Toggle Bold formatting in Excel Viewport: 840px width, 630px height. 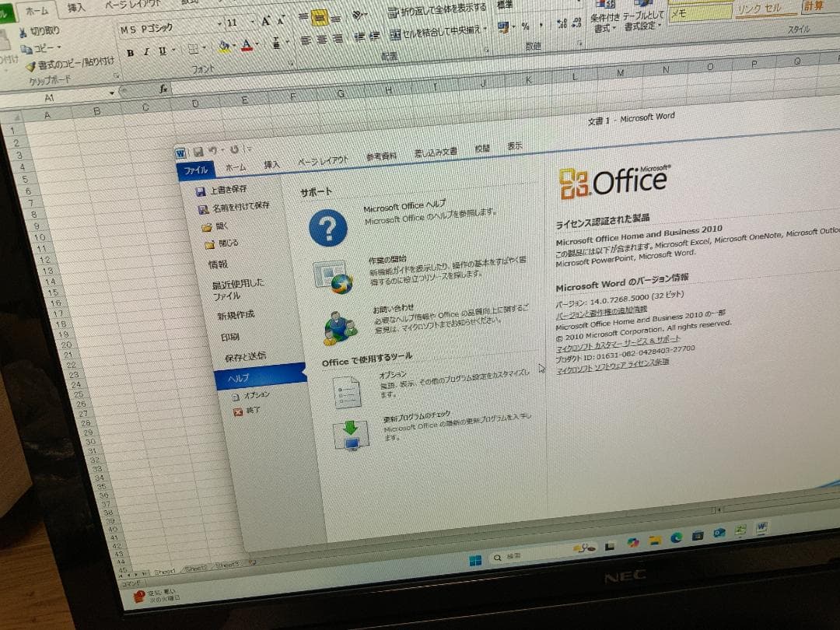pyautogui.click(x=130, y=52)
